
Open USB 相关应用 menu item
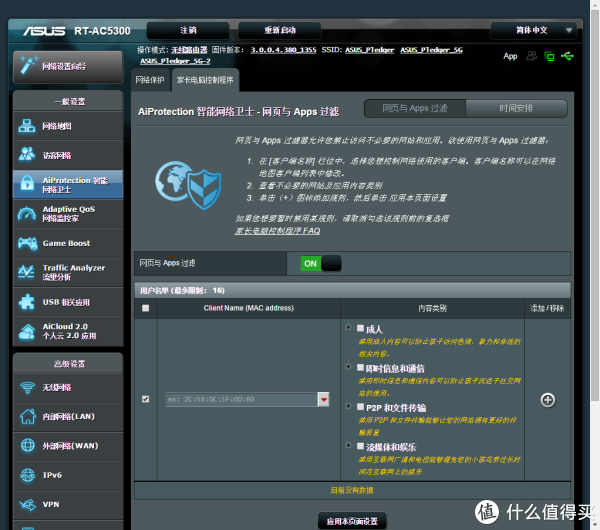tap(68, 302)
